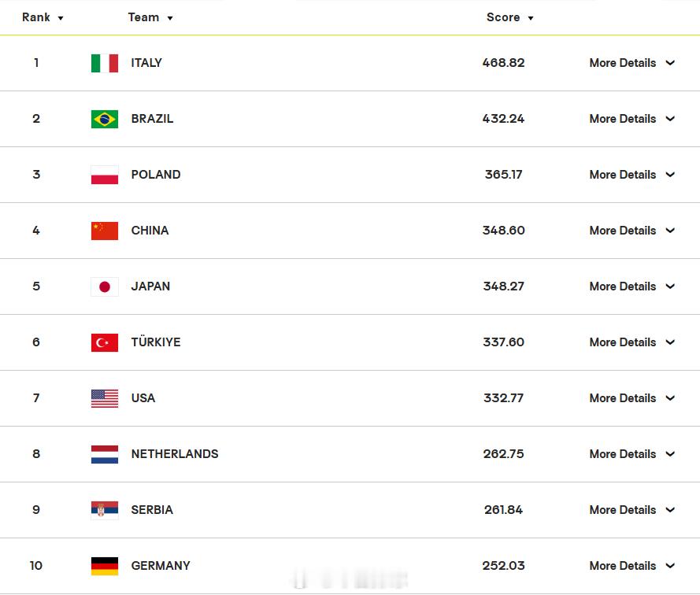Click the Serbia flag icon
Viewport: 700px width, 595px height.
[x=105, y=510]
